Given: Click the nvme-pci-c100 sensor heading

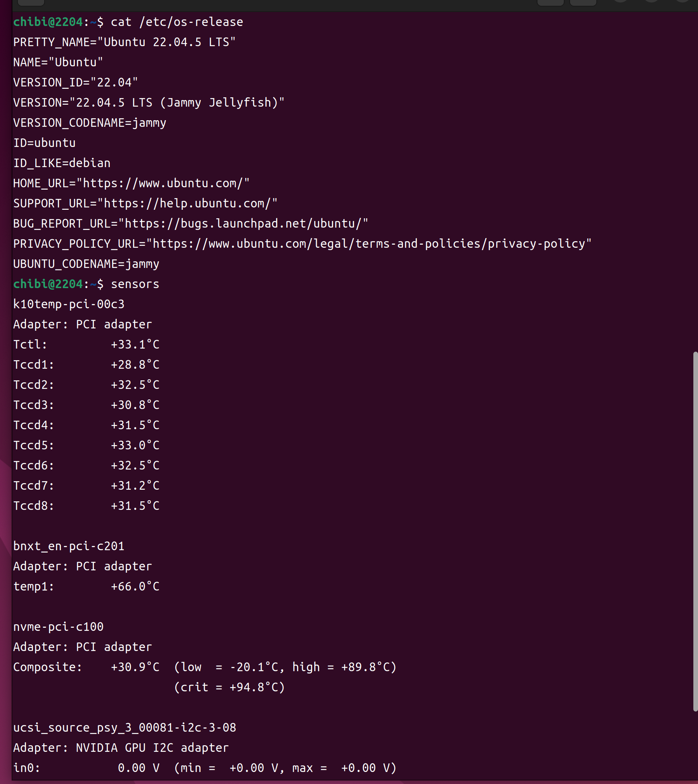Looking at the screenshot, I should click(x=58, y=627).
